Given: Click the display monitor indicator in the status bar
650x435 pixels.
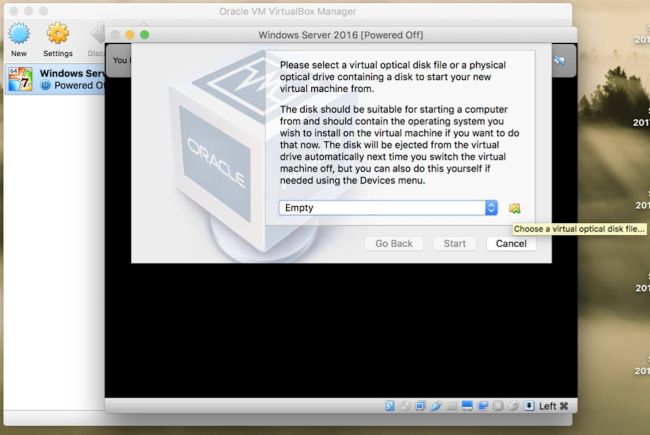Looking at the screenshot, I should pyautogui.click(x=467, y=405).
